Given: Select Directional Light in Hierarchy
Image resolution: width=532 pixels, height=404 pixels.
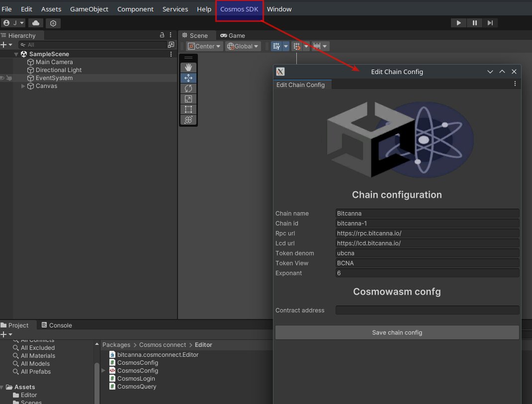Looking at the screenshot, I should tap(58, 70).
